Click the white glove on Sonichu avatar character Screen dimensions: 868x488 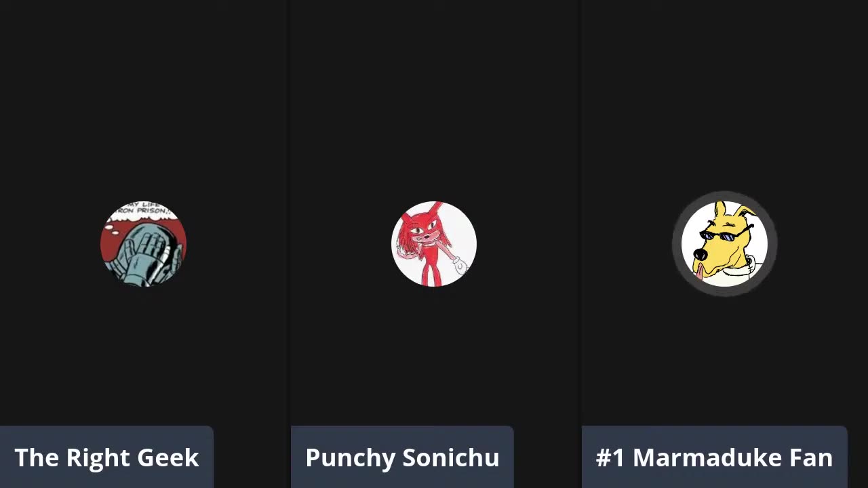pyautogui.click(x=461, y=265)
